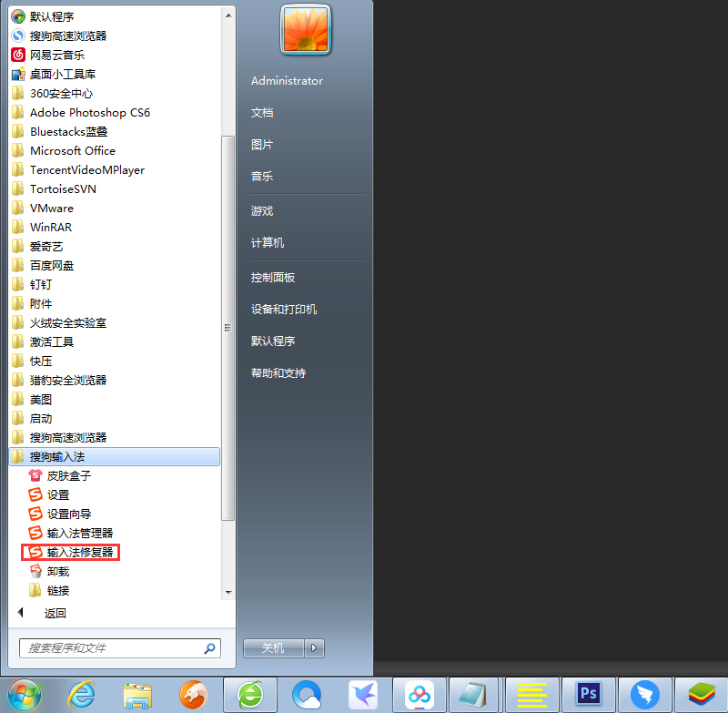Launch 网易云音乐 NetEase Cloud Music

coord(55,54)
